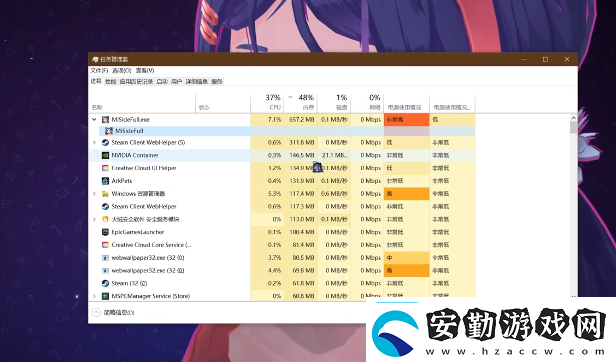The height and width of the screenshot is (362, 616).
Task: Click the Creative Cloud Core Service icon
Action: click(105, 245)
